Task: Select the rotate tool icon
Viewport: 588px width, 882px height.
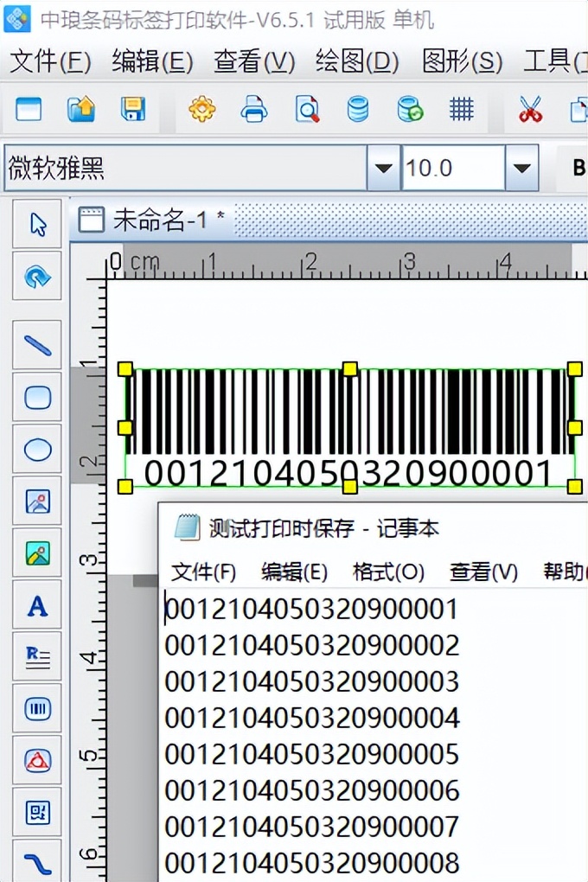Action: (x=37, y=276)
